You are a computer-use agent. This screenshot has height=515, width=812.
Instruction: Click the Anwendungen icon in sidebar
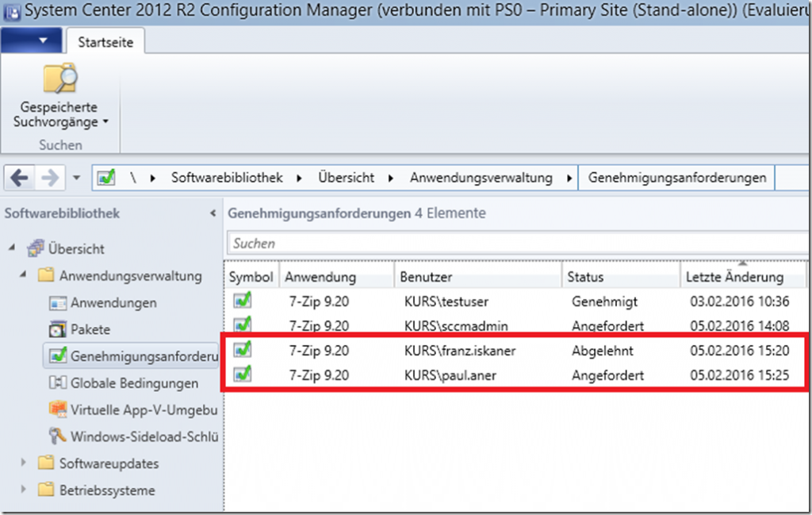coord(58,303)
